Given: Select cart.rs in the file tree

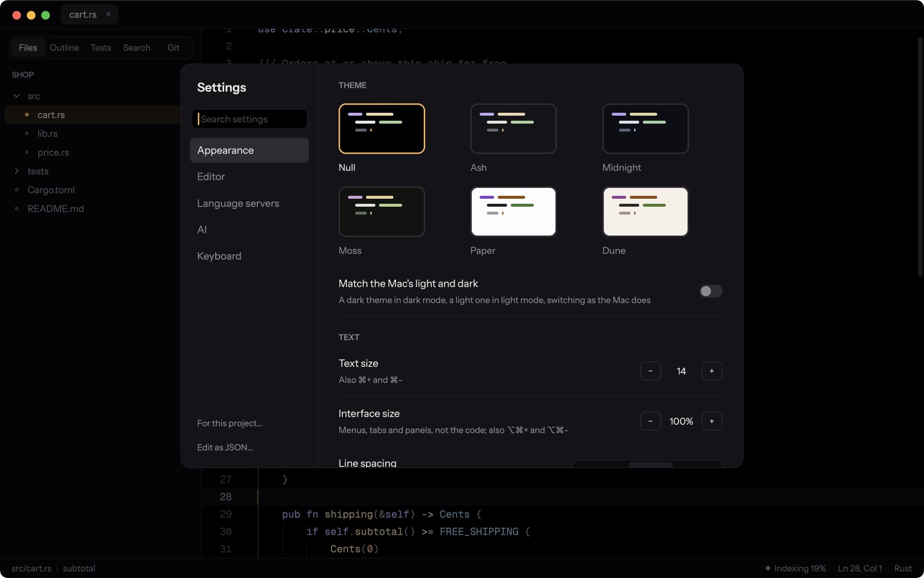Looking at the screenshot, I should pyautogui.click(x=92, y=114).
